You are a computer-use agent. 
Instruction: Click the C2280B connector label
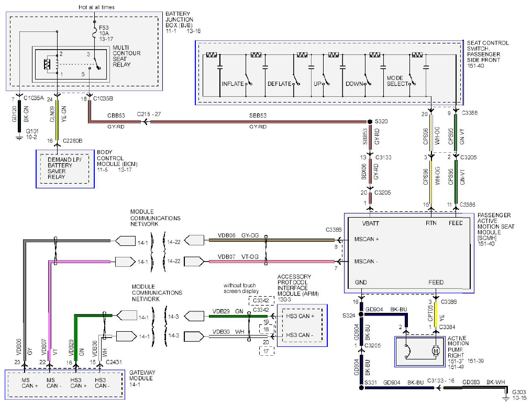coord(73,141)
